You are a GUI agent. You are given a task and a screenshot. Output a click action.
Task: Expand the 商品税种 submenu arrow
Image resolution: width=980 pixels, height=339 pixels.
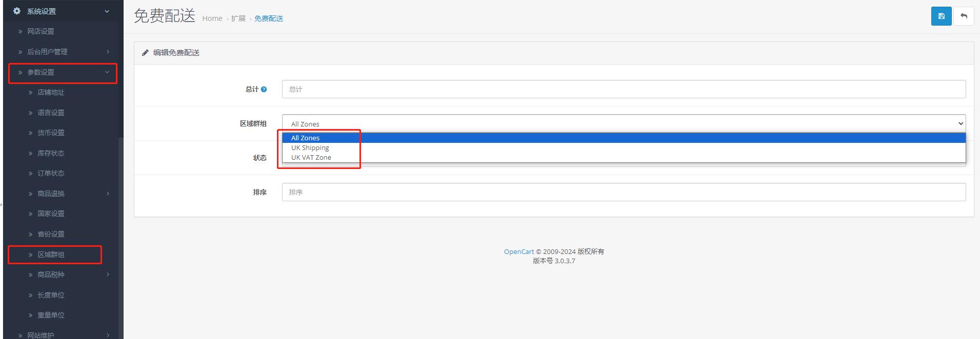pyautogui.click(x=108, y=274)
